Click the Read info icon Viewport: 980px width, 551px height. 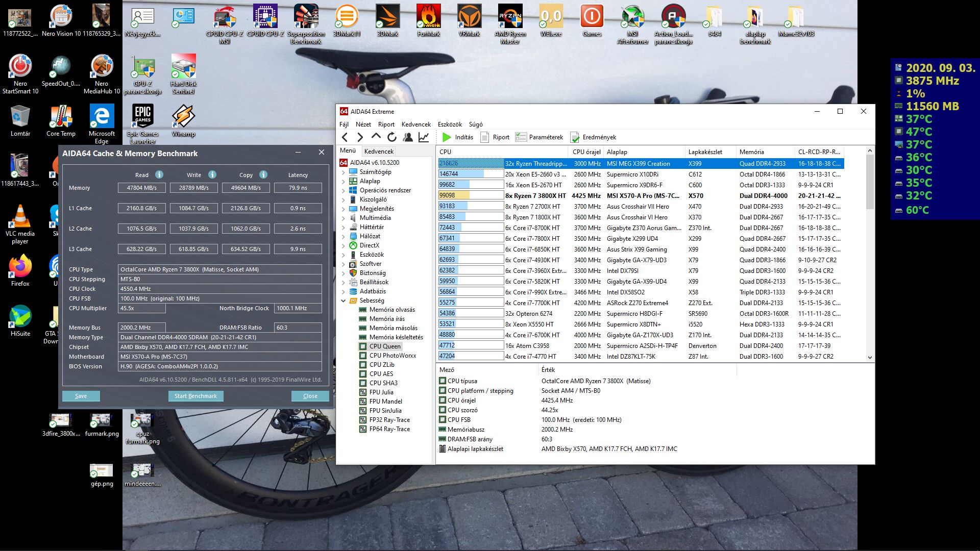tap(159, 174)
